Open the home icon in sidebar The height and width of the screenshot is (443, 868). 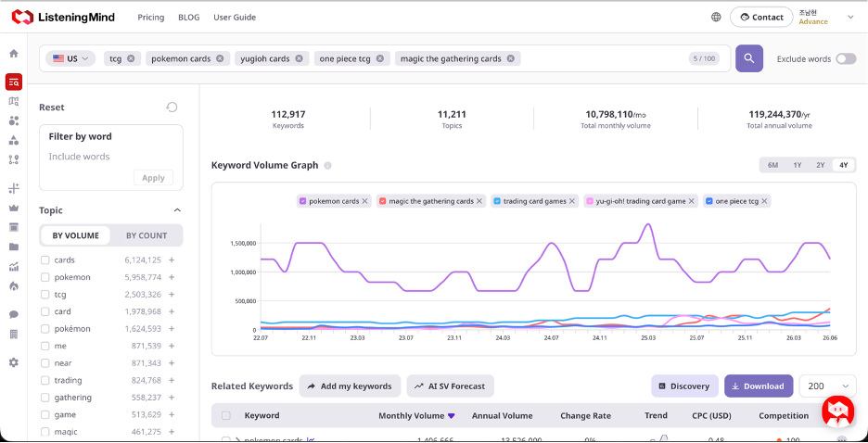(x=14, y=54)
